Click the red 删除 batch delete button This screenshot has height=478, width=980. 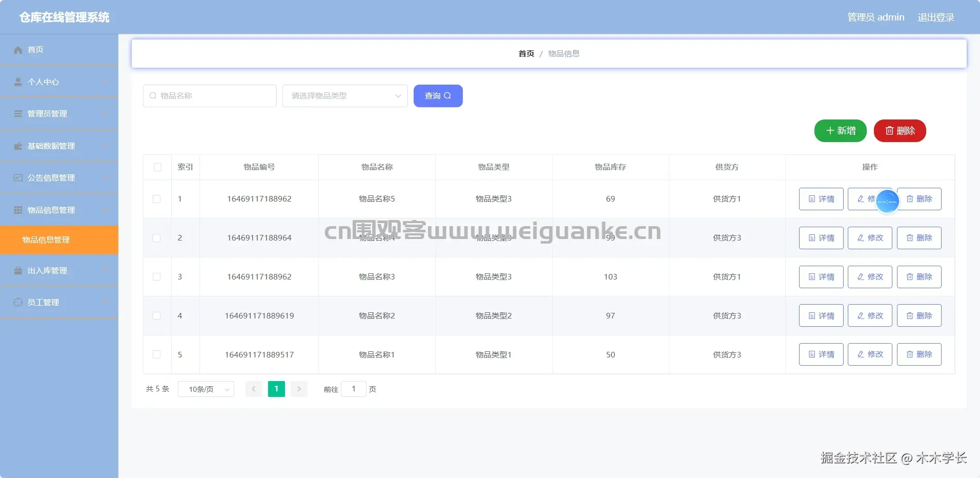coord(900,131)
